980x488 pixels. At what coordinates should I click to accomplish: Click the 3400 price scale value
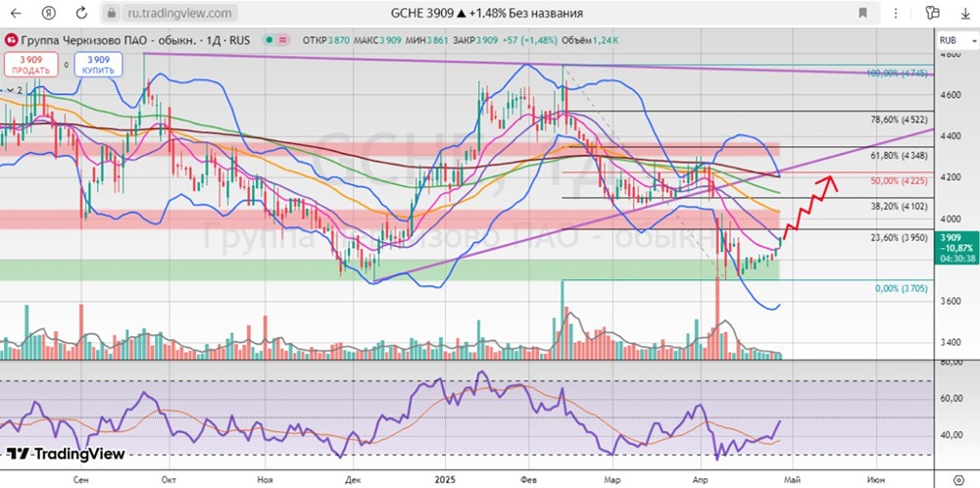[x=951, y=342]
